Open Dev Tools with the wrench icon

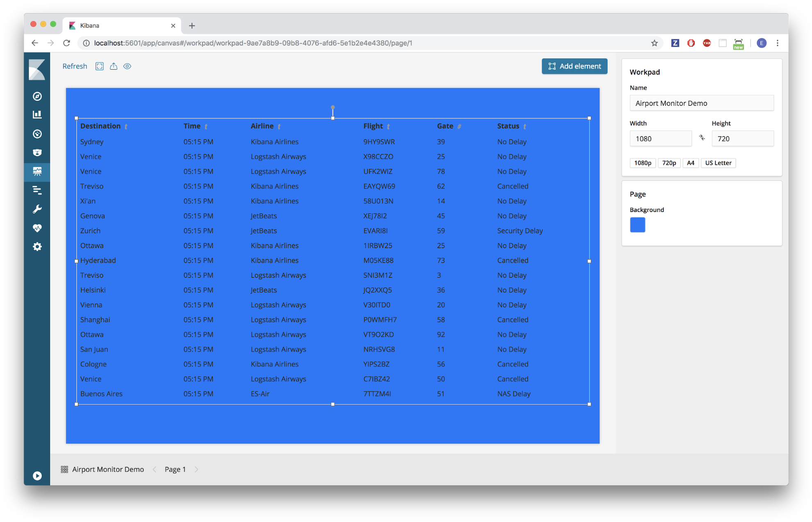(37, 209)
